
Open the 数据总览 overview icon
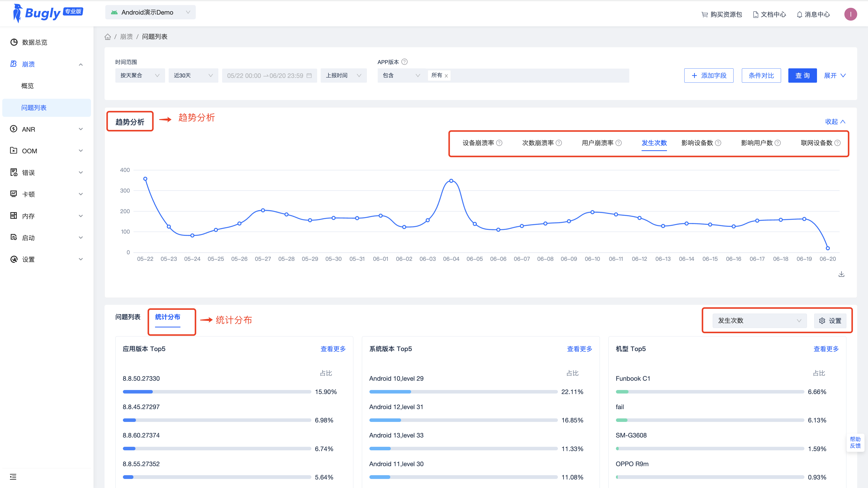[14, 42]
